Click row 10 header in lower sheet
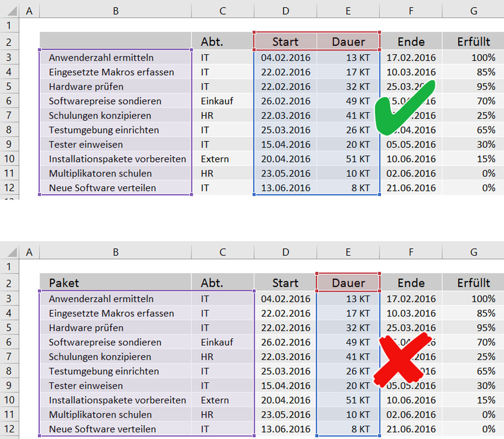The image size is (504, 439). 9,400
